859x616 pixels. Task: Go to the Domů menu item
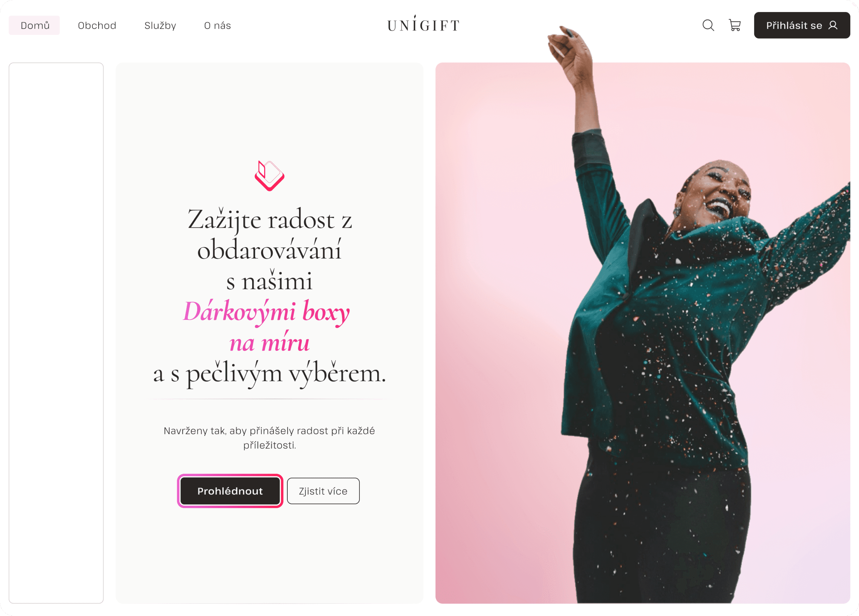[35, 25]
